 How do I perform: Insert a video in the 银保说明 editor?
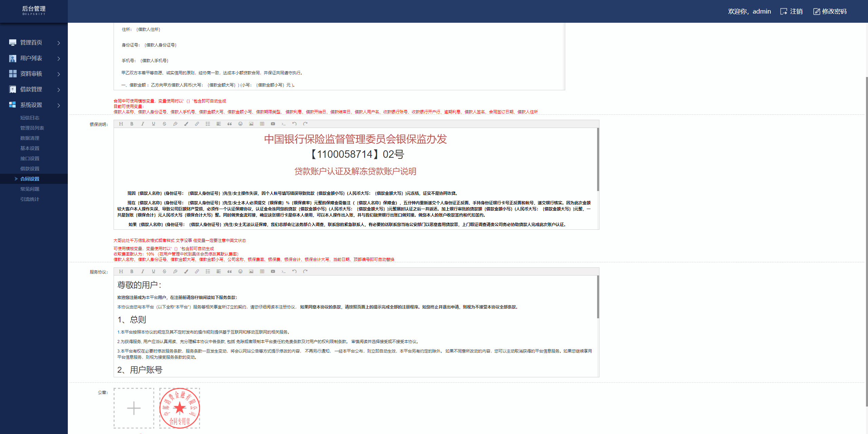click(x=273, y=124)
